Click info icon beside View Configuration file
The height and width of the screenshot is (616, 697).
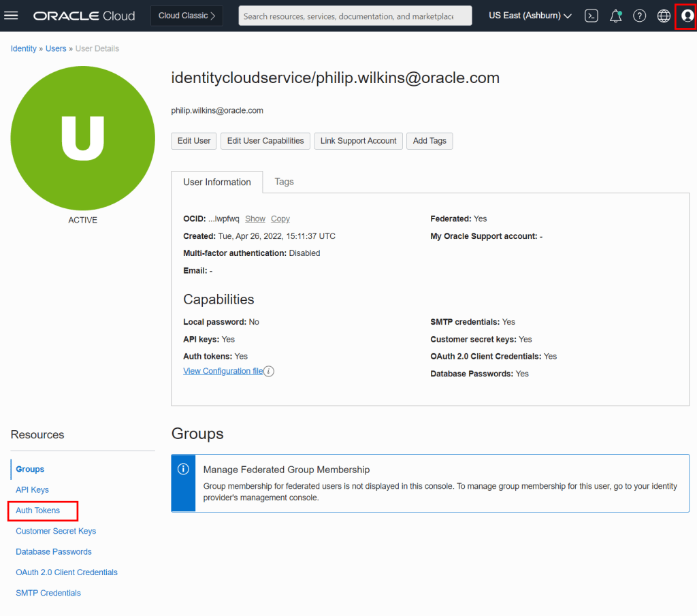(x=269, y=372)
